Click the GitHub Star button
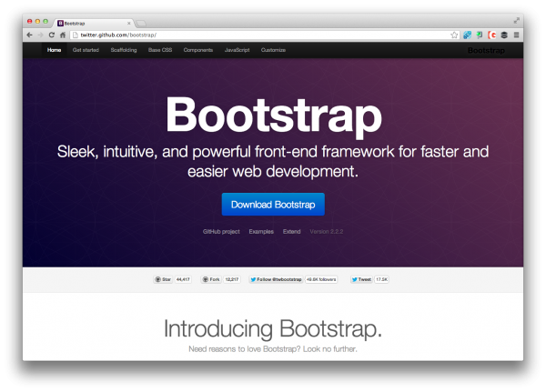The image size is (546, 392). click(163, 279)
